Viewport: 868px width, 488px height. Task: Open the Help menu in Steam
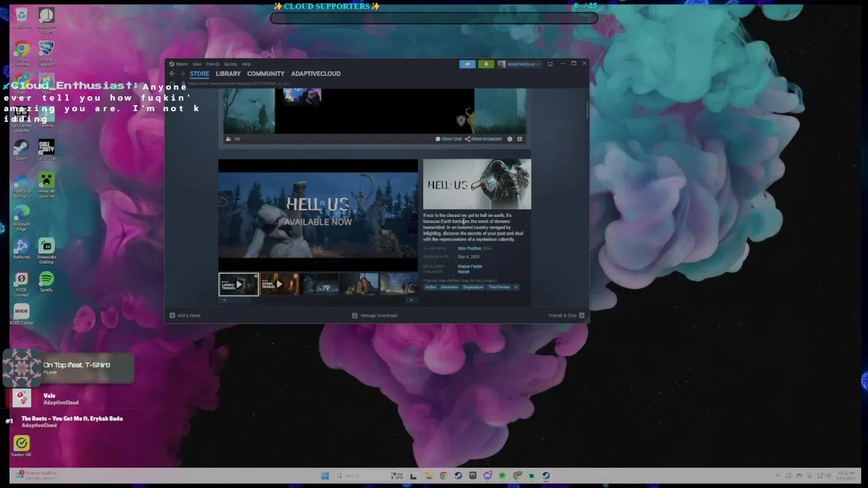pyautogui.click(x=246, y=64)
